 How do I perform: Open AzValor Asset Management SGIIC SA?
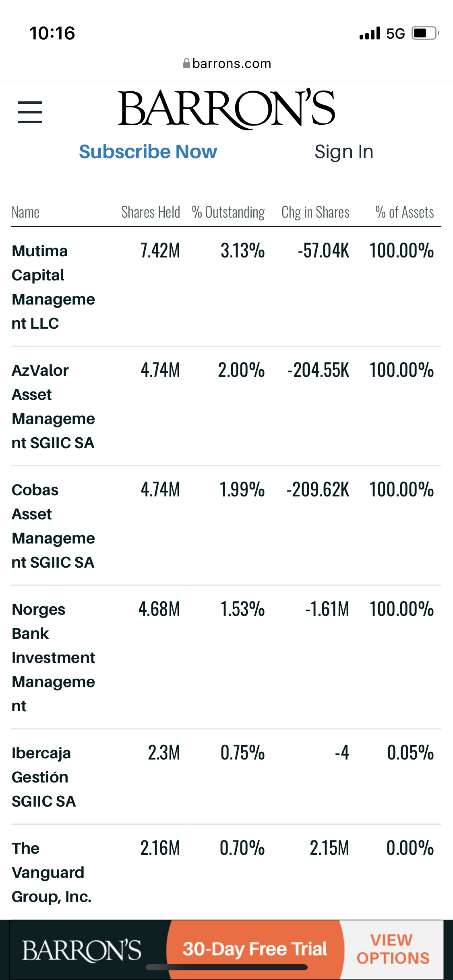[53, 406]
